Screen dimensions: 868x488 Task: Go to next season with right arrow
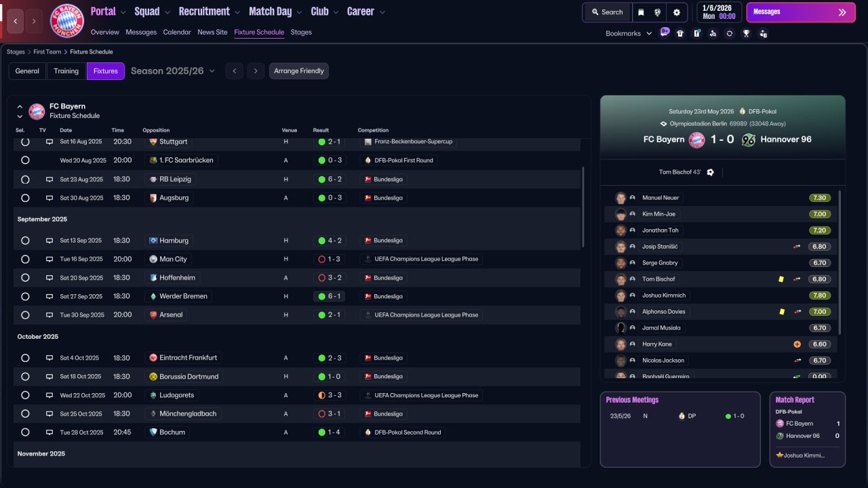point(256,71)
